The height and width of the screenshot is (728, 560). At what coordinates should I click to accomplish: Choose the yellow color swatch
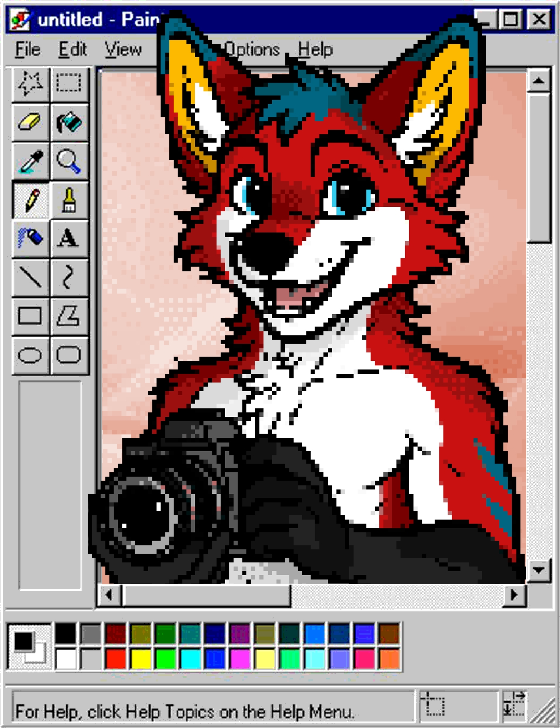pos(141,658)
